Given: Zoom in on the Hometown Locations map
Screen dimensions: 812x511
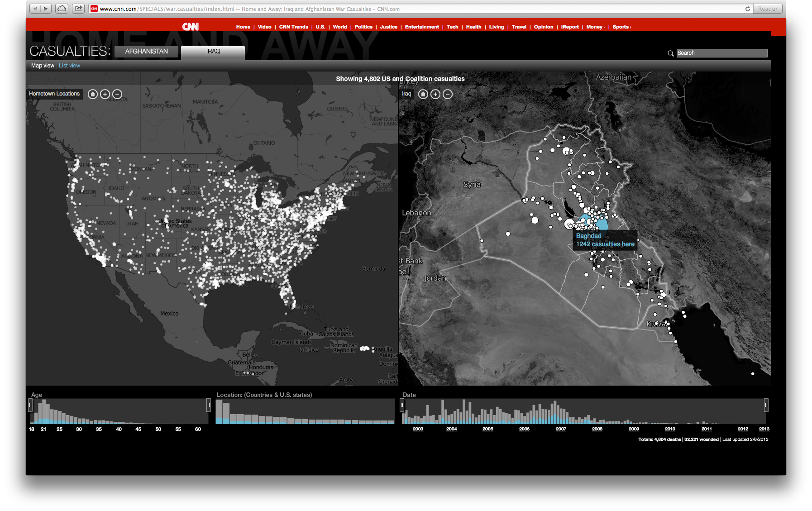Looking at the screenshot, I should [x=105, y=94].
